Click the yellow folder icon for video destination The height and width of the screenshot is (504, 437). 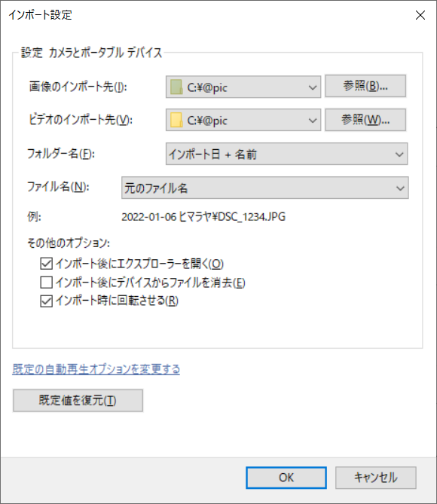(x=176, y=121)
